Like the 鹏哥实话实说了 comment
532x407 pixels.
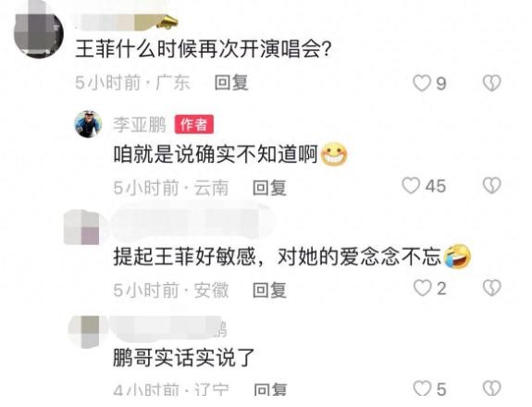(423, 388)
